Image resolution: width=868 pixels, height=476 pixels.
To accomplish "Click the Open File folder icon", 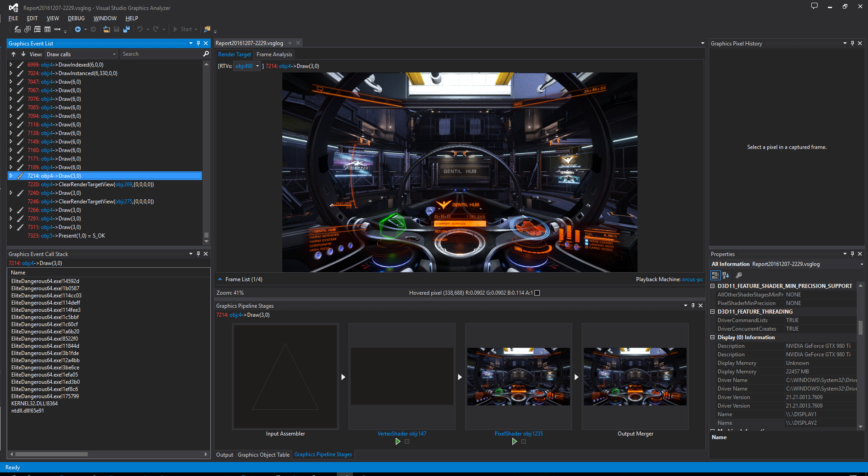I will coord(107,29).
